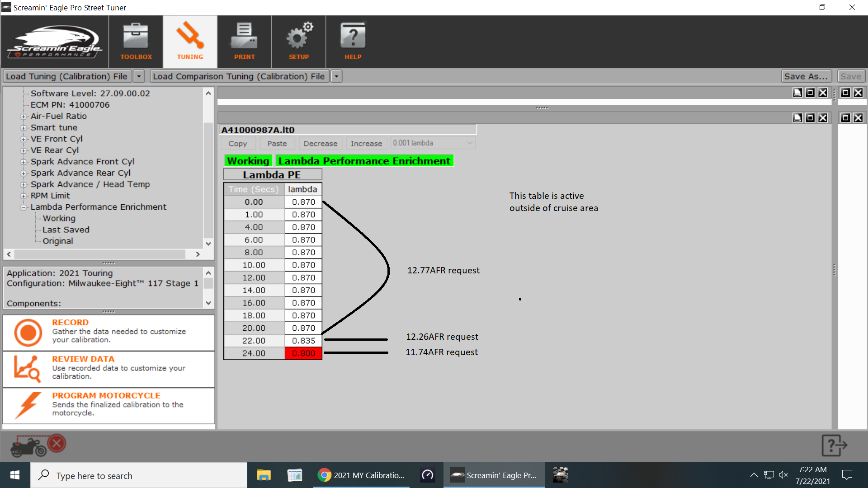Collapse the Lambda Performance Enrichment node
Image resolution: width=868 pixels, height=488 pixels.
pyautogui.click(x=24, y=207)
